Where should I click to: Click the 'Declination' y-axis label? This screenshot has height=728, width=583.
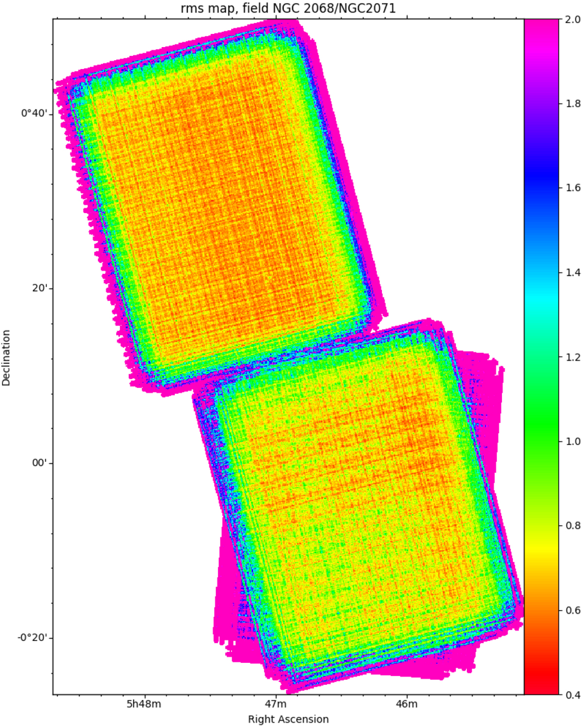point(6,358)
